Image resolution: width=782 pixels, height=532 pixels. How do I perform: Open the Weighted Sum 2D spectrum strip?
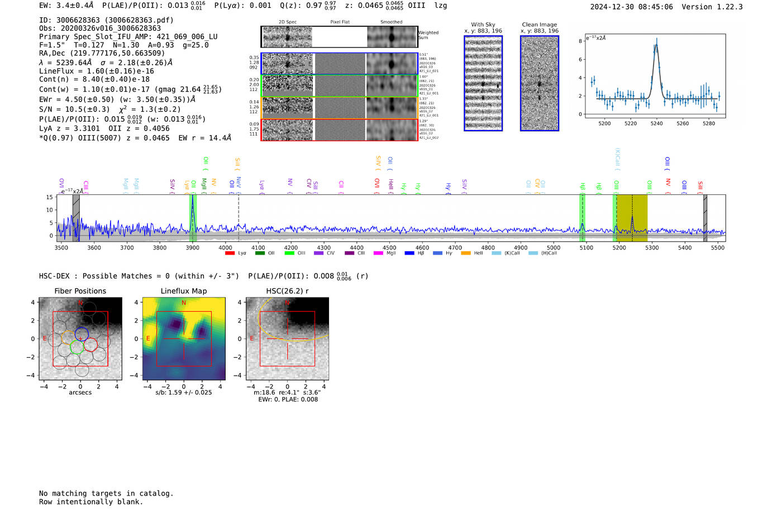339,37
